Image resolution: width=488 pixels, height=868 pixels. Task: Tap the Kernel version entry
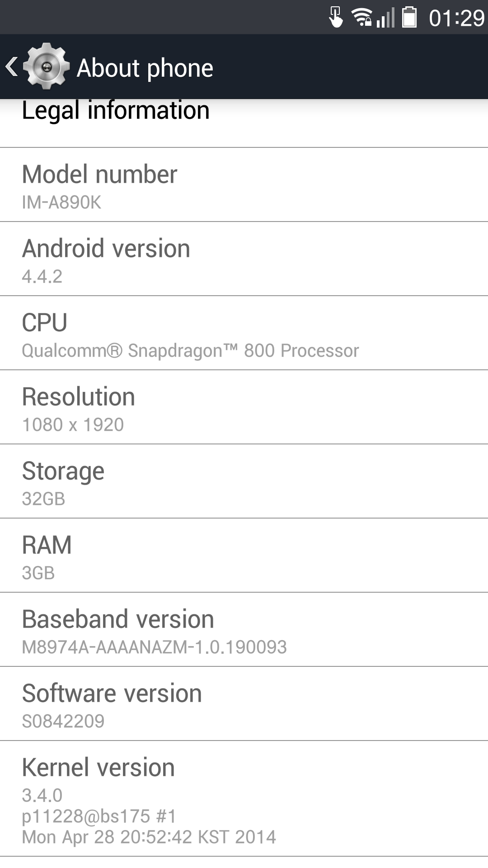point(244,799)
